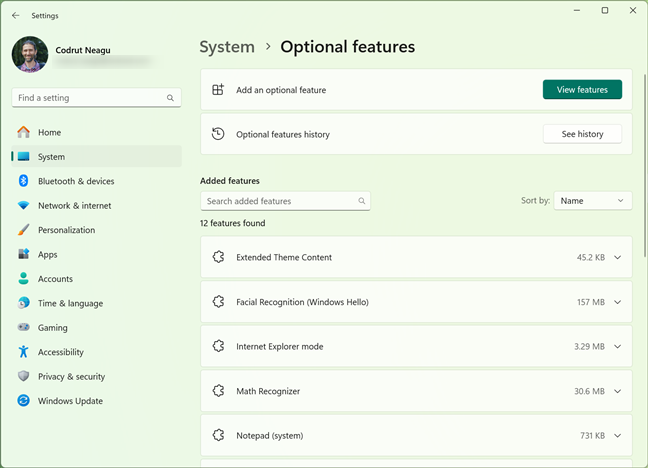Open Personalization settings

coord(96,230)
